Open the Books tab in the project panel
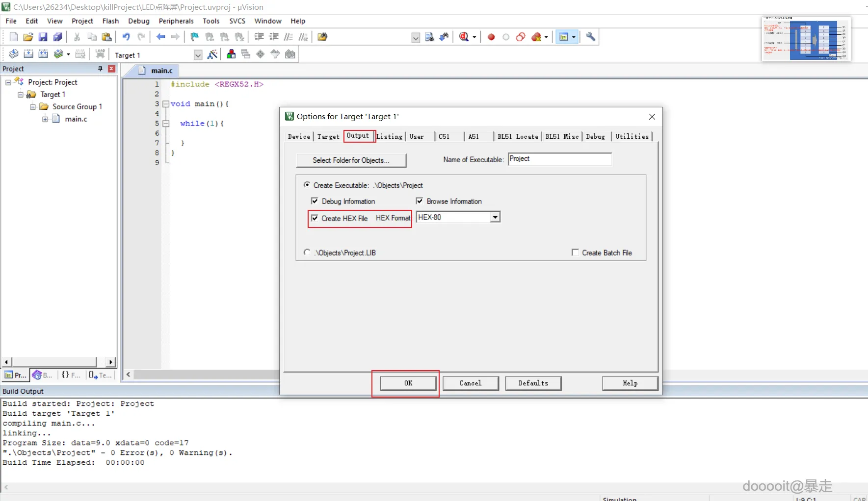This screenshot has height=501, width=868. 42,375
